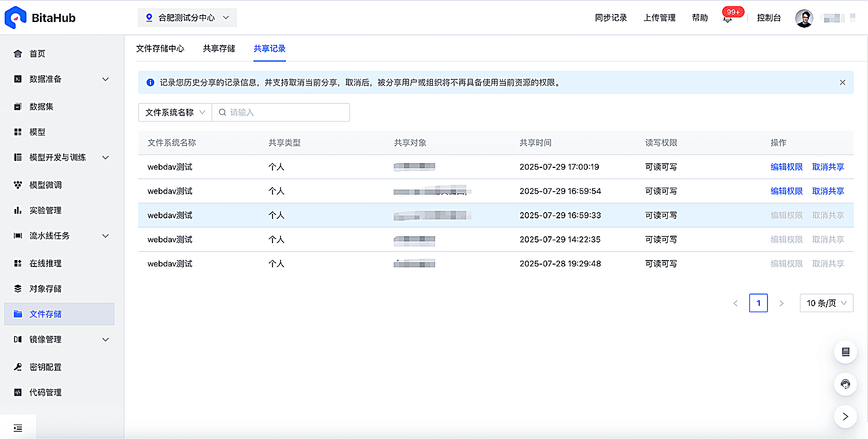Expand the 流水线任务 sidebar submenu
Screen dimensions: 868x439
coord(105,236)
